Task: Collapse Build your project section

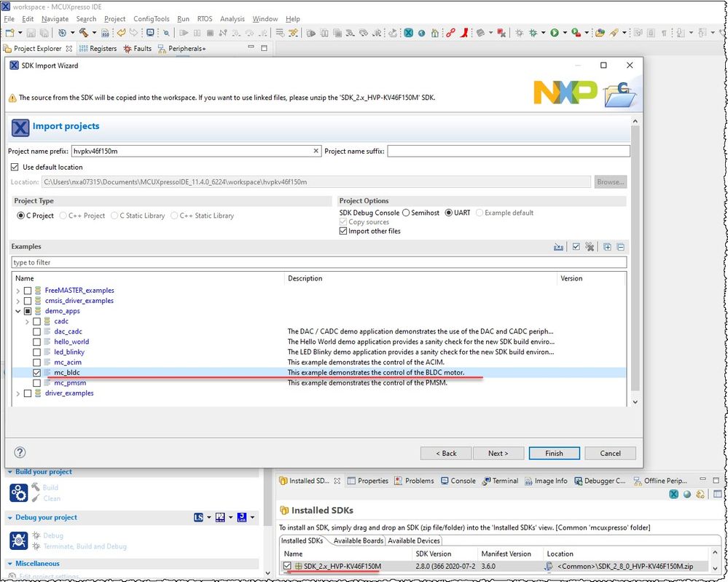Action: pos(9,472)
